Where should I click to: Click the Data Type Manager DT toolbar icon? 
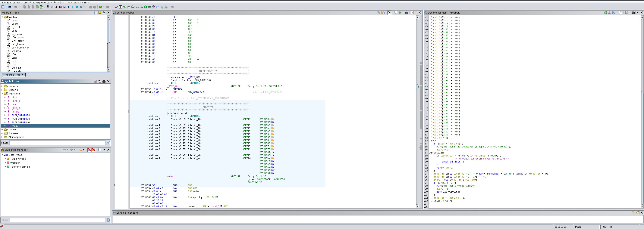coord(133,7)
